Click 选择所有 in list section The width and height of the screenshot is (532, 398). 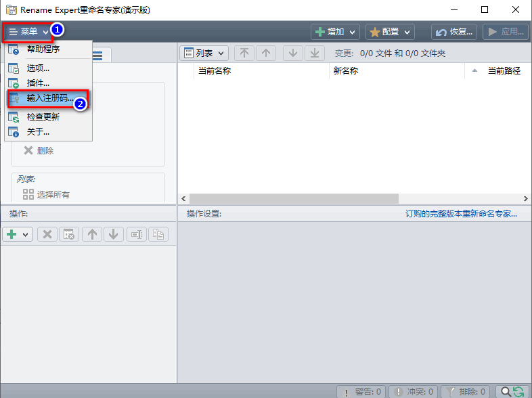point(46,194)
